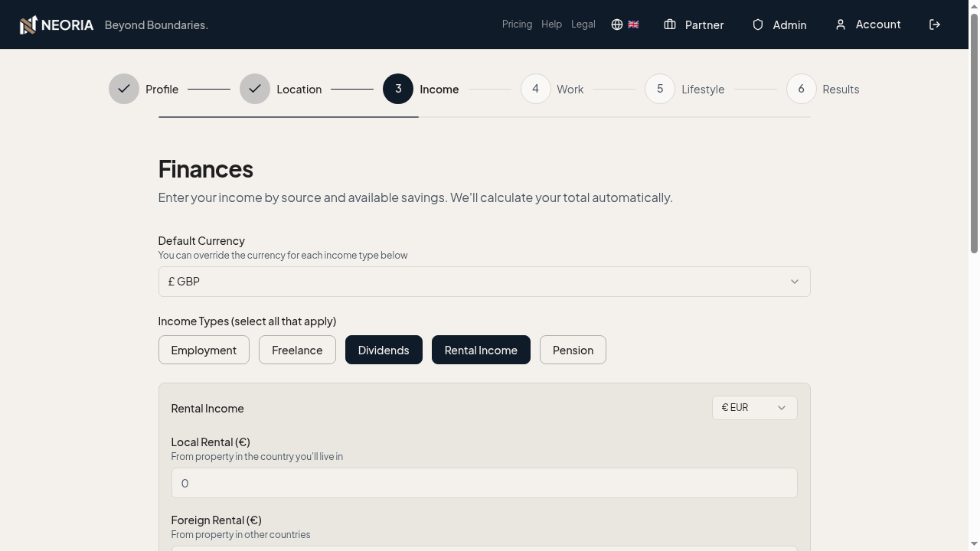Deselect the Rental Income type
Viewport: 980px width, 551px height.
pyautogui.click(x=481, y=350)
